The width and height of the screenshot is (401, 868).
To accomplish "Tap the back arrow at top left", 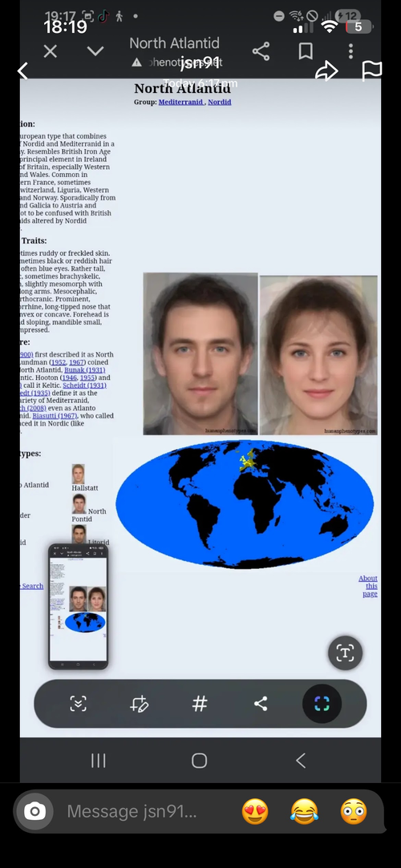I will 22,71.
